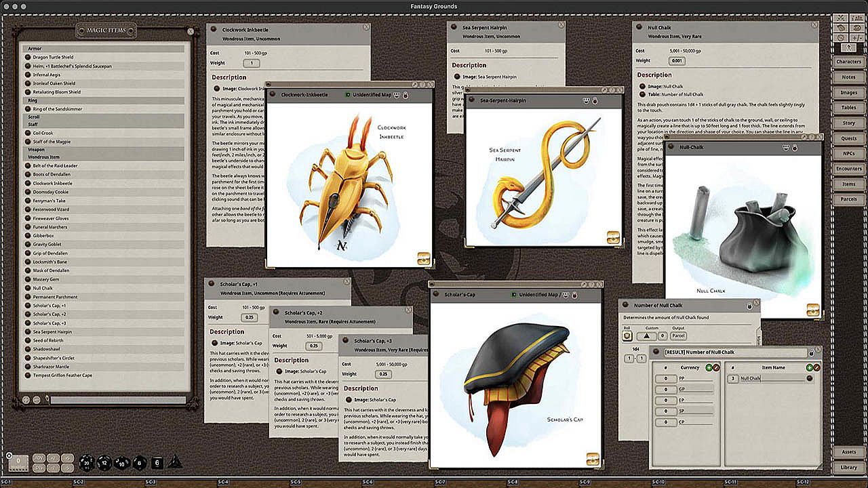Screen dimensions: 868x488
Task: Click the Magic Items search filter field
Action: (x=118, y=400)
